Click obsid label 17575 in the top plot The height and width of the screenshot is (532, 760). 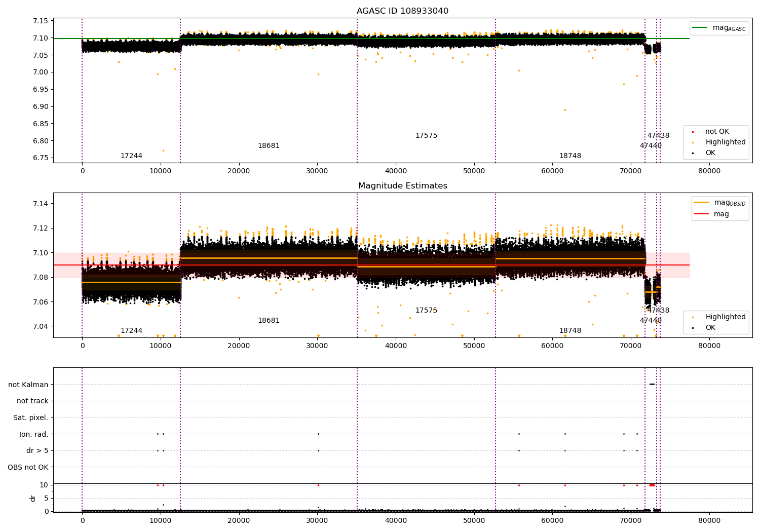426,136
